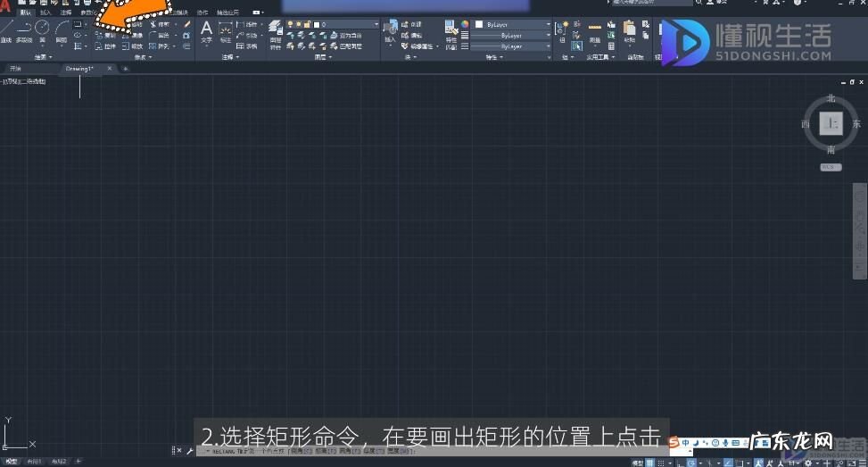Toggle object snap in status bar
This screenshot has height=467, width=868.
739,463
